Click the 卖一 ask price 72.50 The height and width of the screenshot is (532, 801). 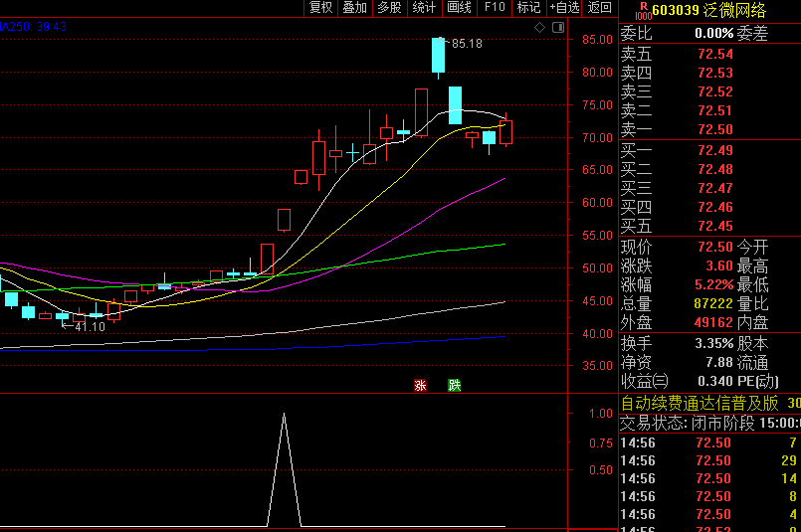coord(714,130)
